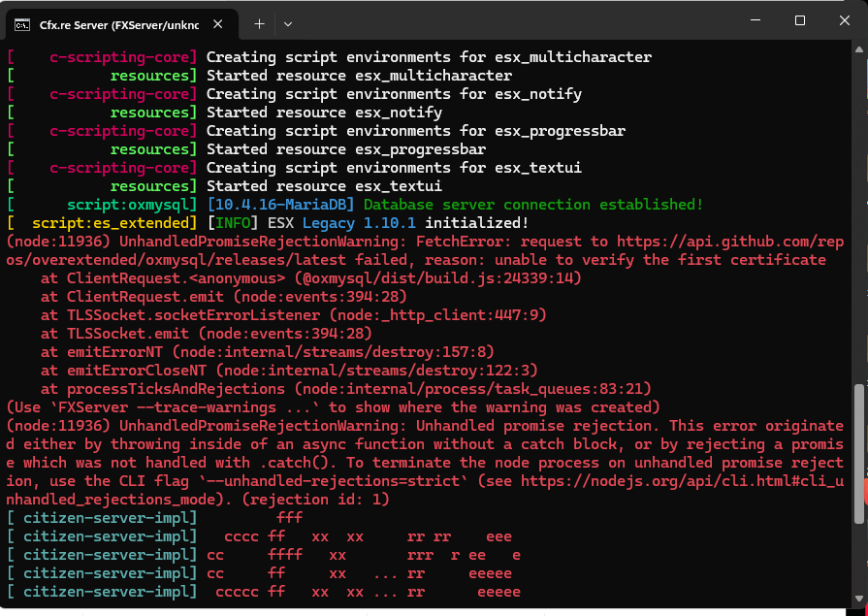Image resolution: width=868 pixels, height=616 pixels.
Task: Click the scrollbar down arrow
Action: (x=859, y=599)
